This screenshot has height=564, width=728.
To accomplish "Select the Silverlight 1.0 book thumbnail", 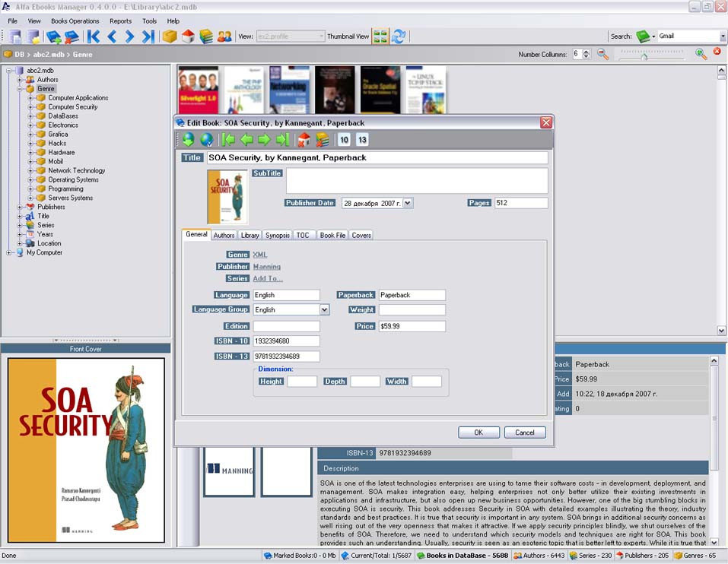I will 199,90.
